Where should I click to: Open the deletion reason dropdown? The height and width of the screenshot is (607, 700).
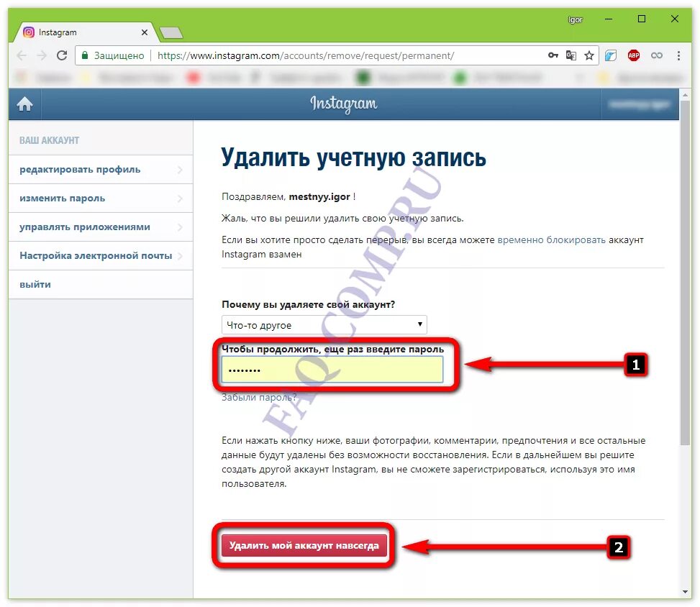(324, 325)
